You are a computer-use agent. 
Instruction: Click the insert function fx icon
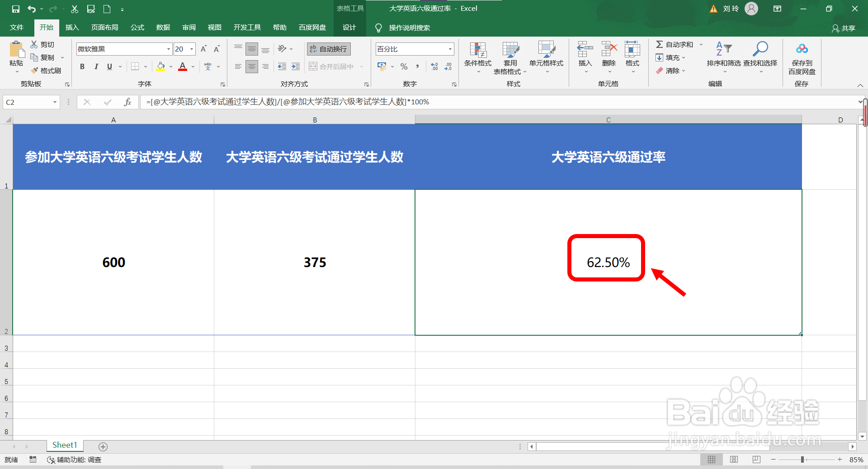click(x=127, y=102)
